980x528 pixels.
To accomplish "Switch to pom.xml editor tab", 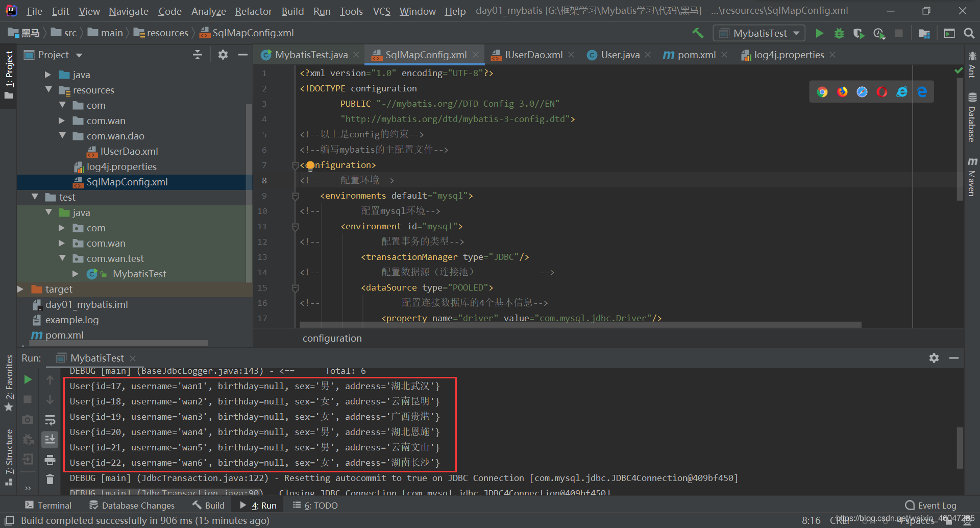I will tap(697, 55).
